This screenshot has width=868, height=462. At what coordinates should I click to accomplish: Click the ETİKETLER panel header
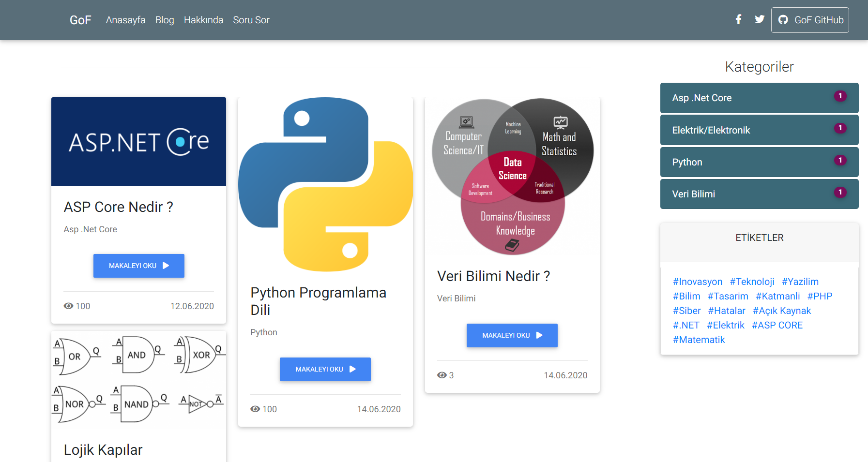coord(760,242)
